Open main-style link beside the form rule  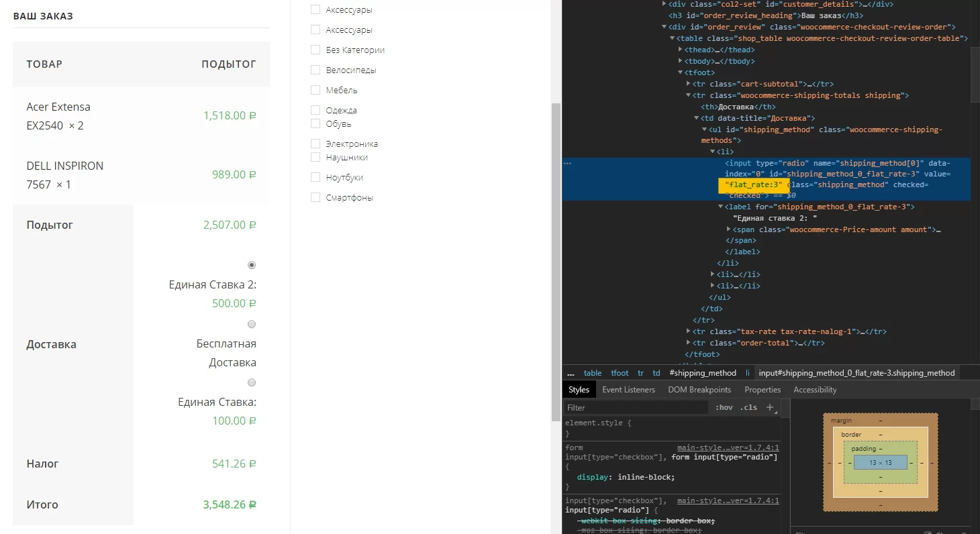click(728, 447)
